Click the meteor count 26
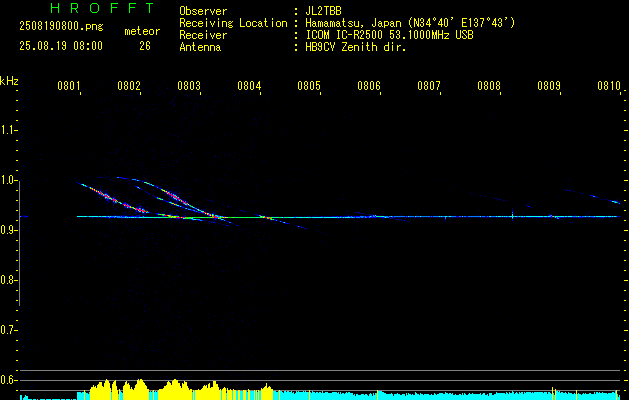Image resolution: width=629 pixels, height=400 pixels. click(x=145, y=46)
